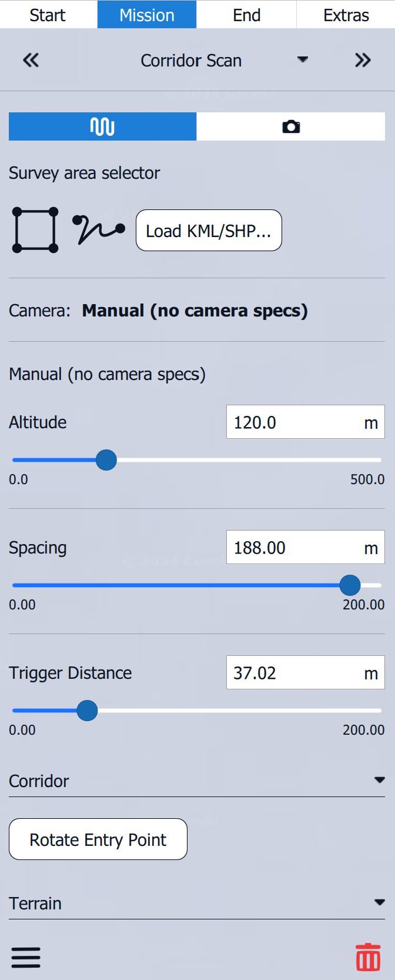This screenshot has height=980, width=395.
Task: Open the End tab
Action: (246, 15)
